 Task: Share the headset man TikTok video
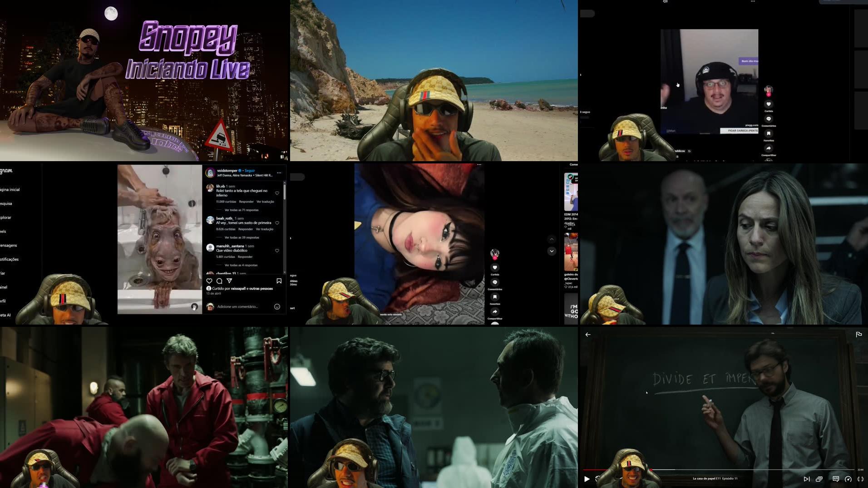click(769, 148)
